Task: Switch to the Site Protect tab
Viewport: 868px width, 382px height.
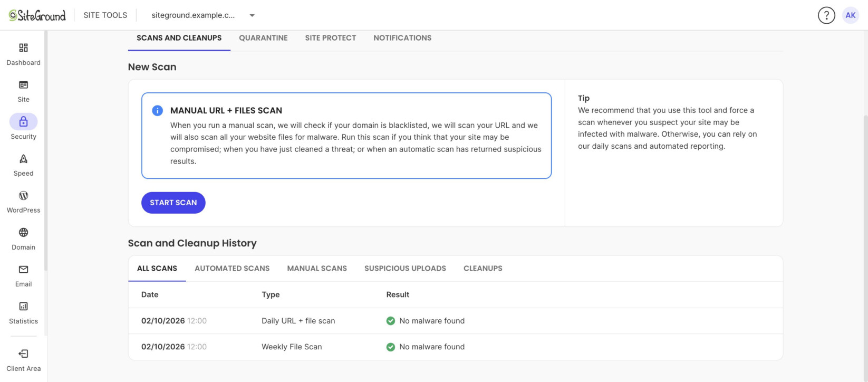Action: (x=331, y=38)
